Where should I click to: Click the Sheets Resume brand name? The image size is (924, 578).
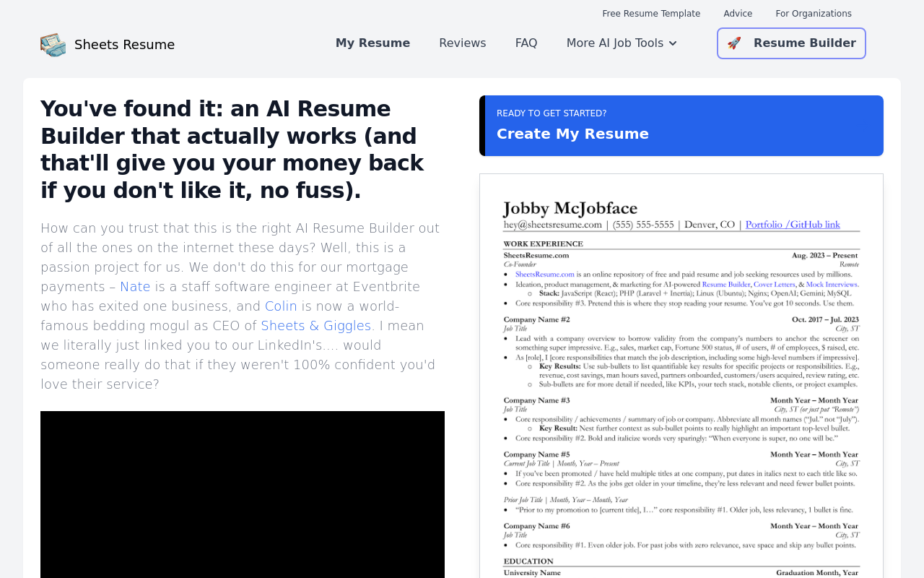[x=124, y=45]
